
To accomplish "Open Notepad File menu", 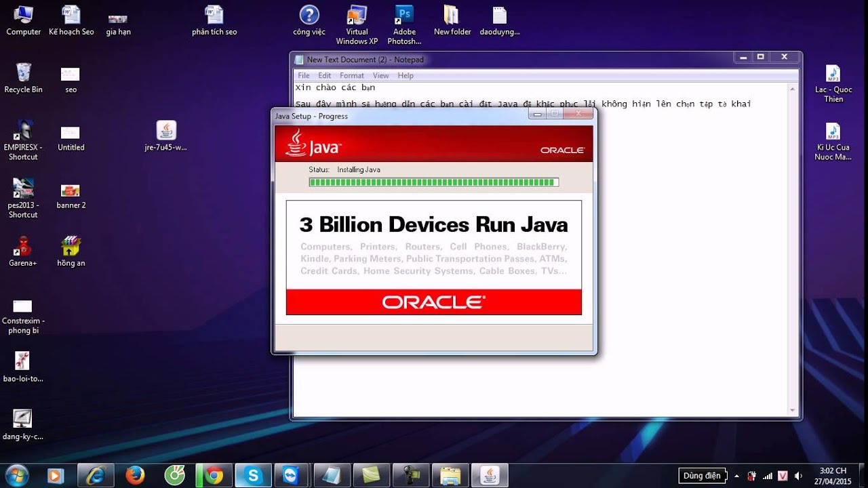I will [304, 75].
